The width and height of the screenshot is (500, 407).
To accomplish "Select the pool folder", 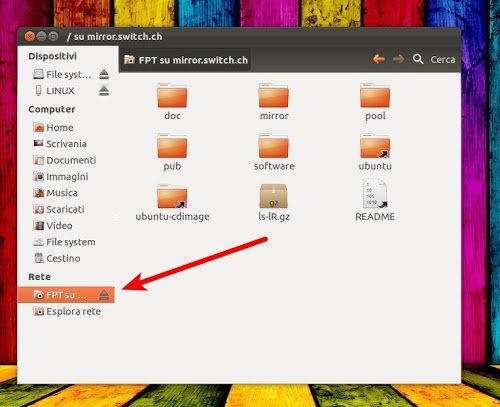I will click(375, 102).
